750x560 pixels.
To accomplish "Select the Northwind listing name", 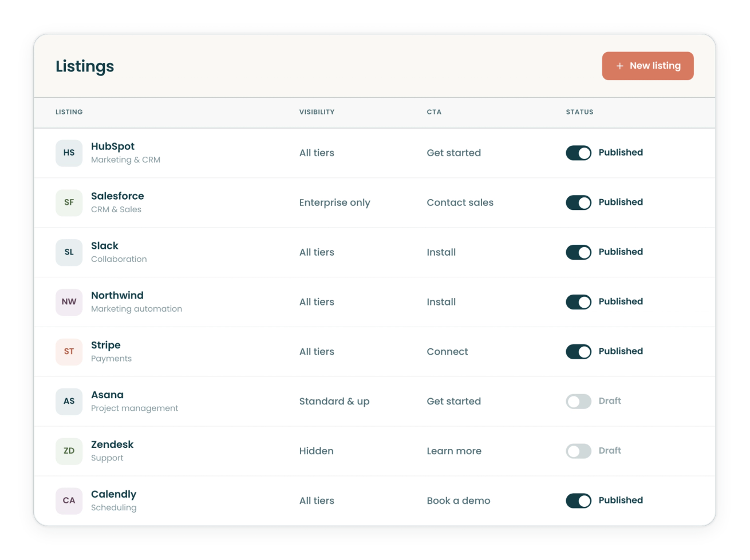I will point(117,296).
